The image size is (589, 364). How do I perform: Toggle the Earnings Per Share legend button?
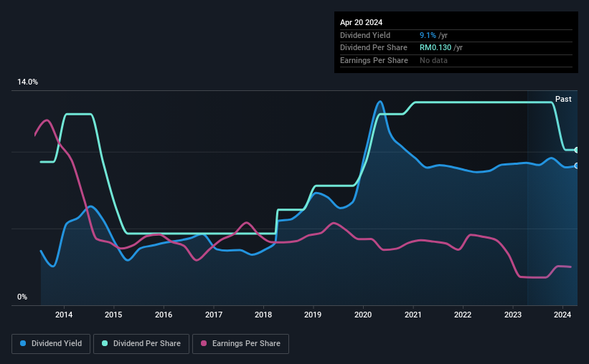pyautogui.click(x=240, y=344)
